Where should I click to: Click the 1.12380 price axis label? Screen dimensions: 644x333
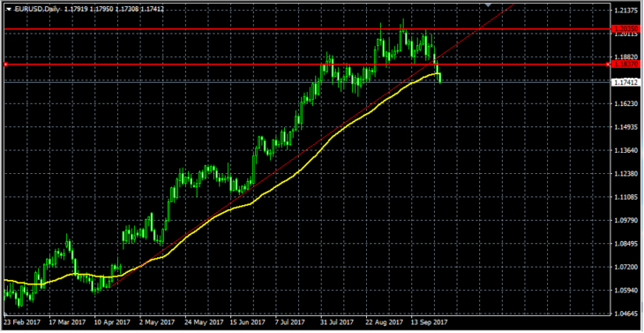coord(625,174)
